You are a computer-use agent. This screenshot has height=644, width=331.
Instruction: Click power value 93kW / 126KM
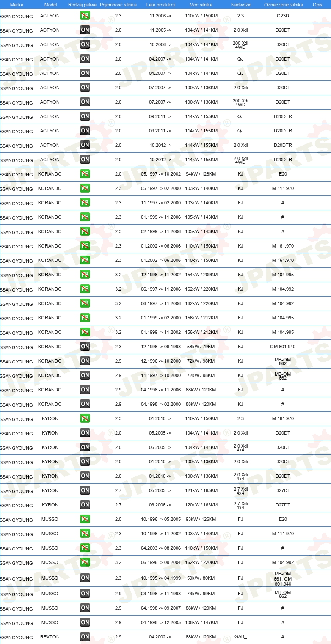point(201,519)
